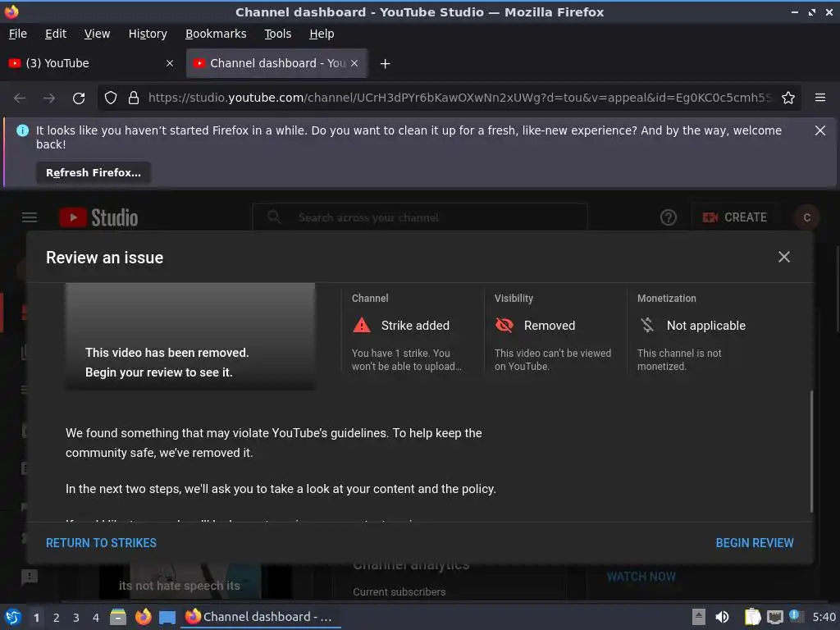Open the file manager taskbar icon
This screenshot has width=840, height=630.
click(118, 617)
